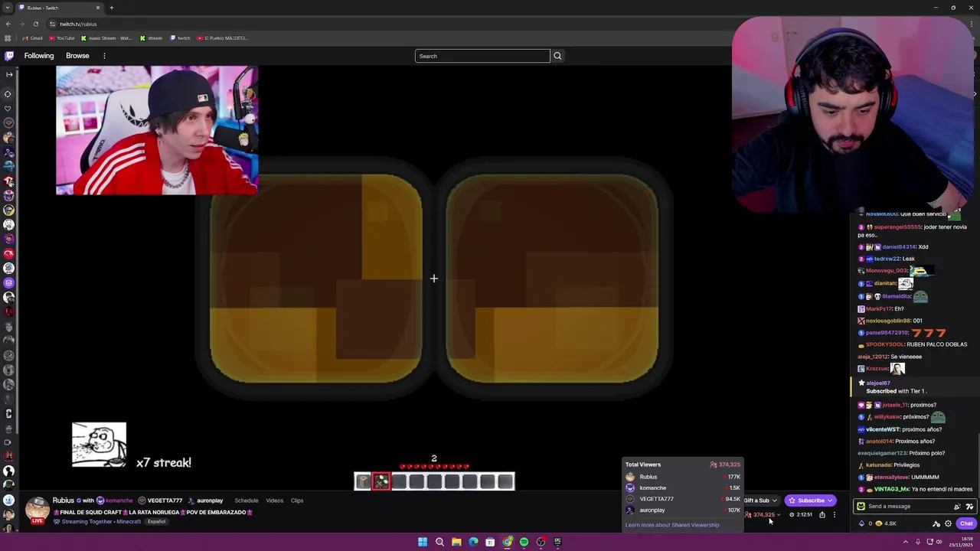980x551 pixels.
Task: Switch to the Videos tab
Action: click(274, 500)
